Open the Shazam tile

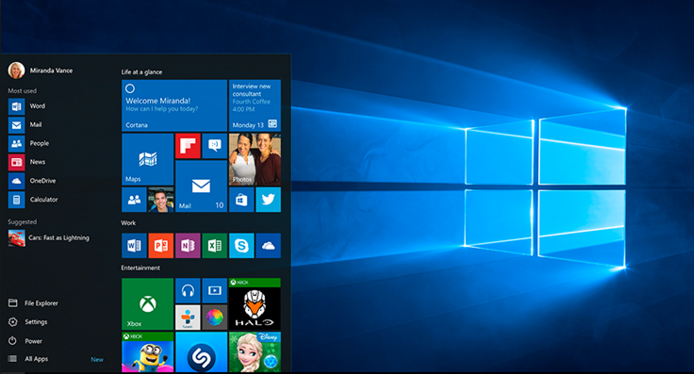(x=201, y=352)
